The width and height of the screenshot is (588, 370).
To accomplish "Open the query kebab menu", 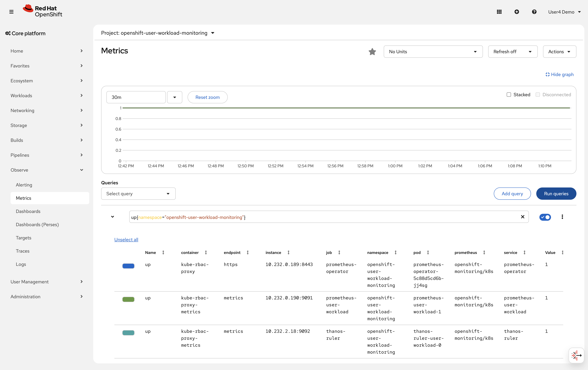I will (562, 217).
